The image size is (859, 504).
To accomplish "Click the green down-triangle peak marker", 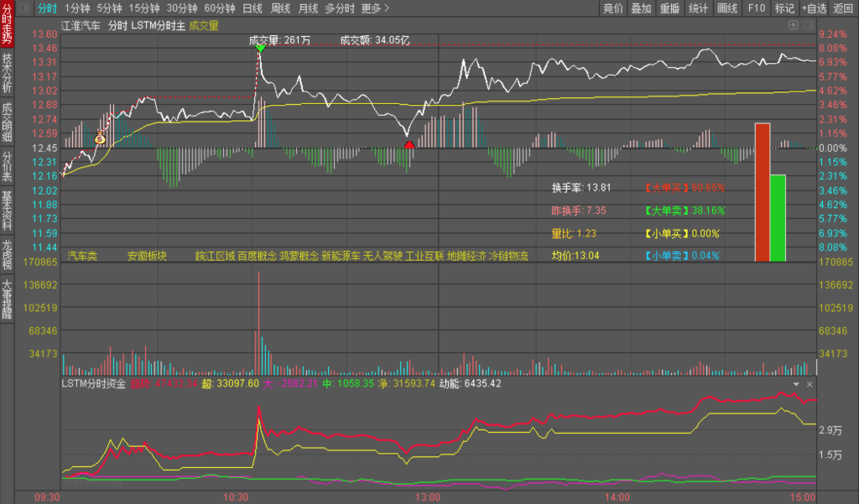I will tap(260, 49).
